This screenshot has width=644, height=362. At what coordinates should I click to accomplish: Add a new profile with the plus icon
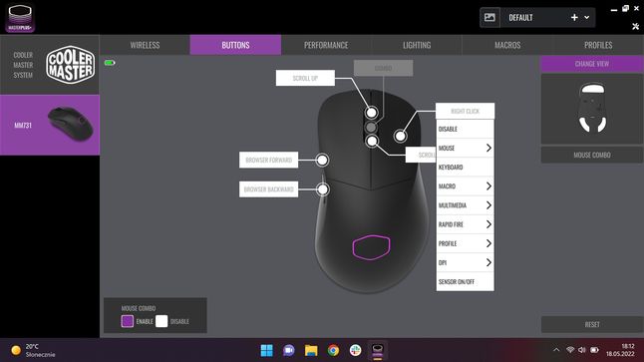tap(574, 17)
